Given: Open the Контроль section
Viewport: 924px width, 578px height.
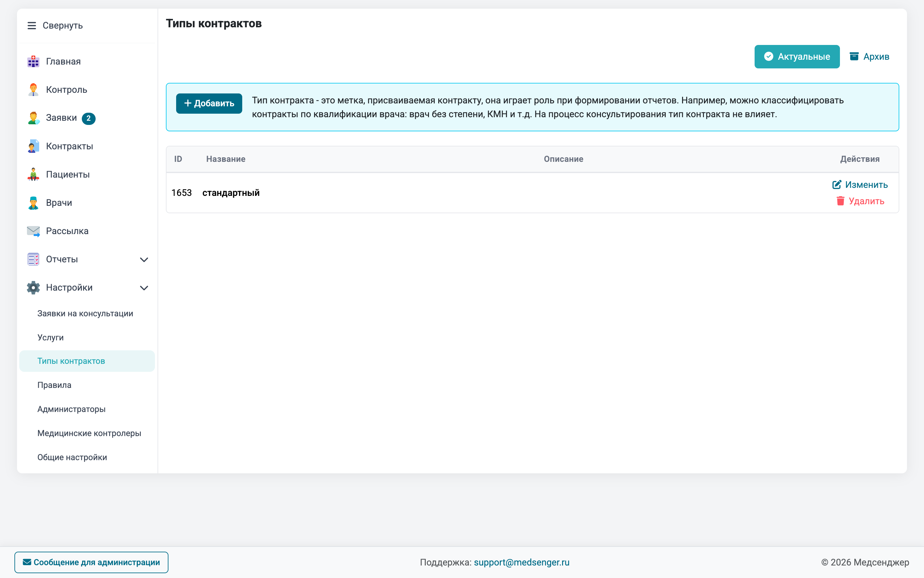Looking at the screenshot, I should [x=87, y=90].
